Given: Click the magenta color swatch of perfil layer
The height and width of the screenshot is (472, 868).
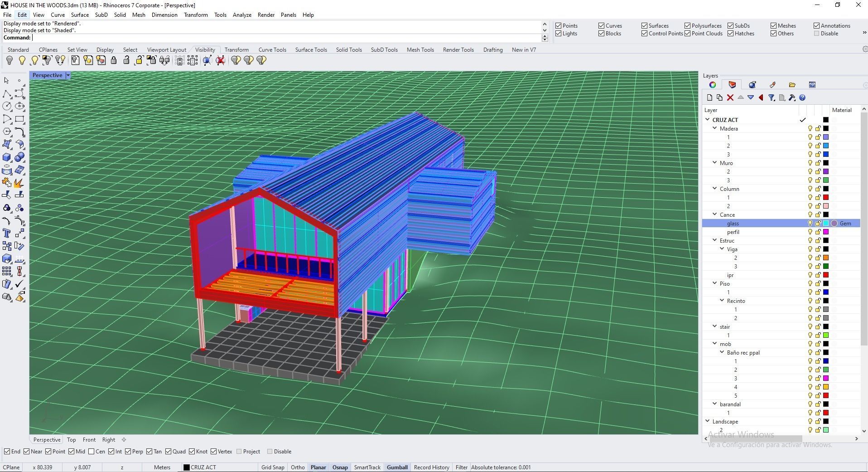Looking at the screenshot, I should click(826, 232).
